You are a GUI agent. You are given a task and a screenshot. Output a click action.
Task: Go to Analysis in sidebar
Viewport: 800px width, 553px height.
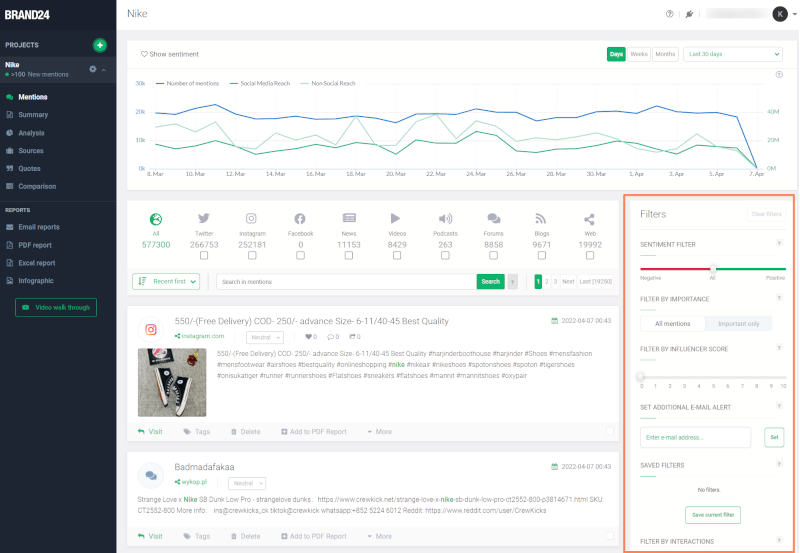pos(31,133)
